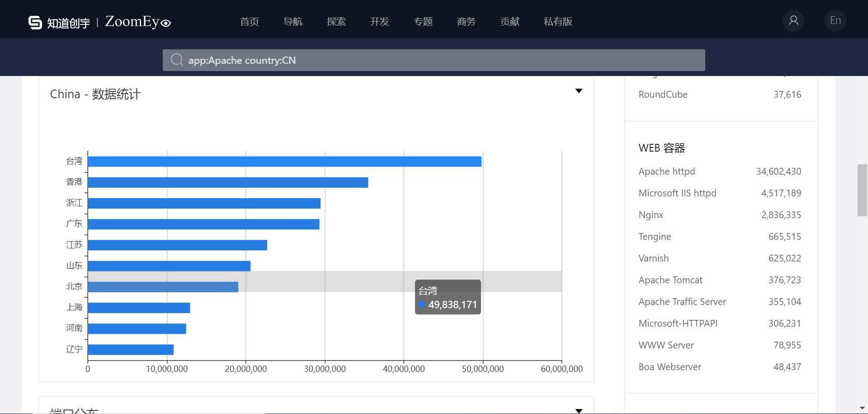Screen dimensions: 868x414
Task: Collapse the 端口分布 panel arrow
Action: (579, 411)
